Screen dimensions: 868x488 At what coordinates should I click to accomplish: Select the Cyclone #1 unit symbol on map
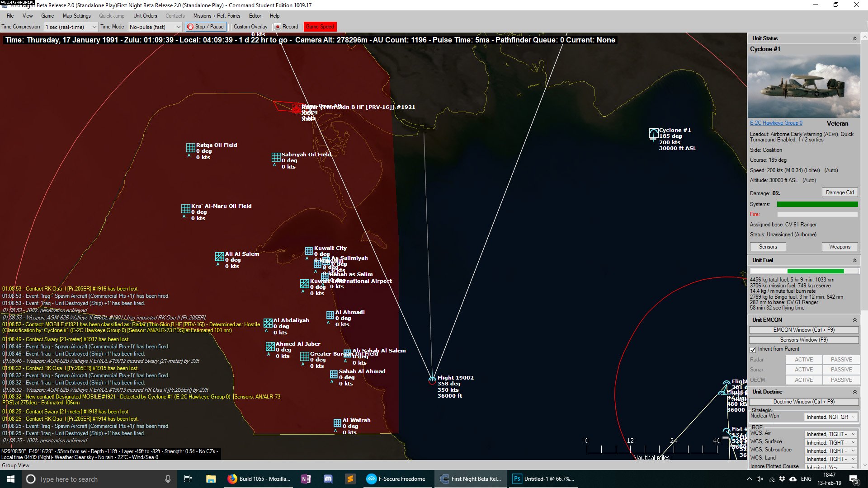point(653,133)
